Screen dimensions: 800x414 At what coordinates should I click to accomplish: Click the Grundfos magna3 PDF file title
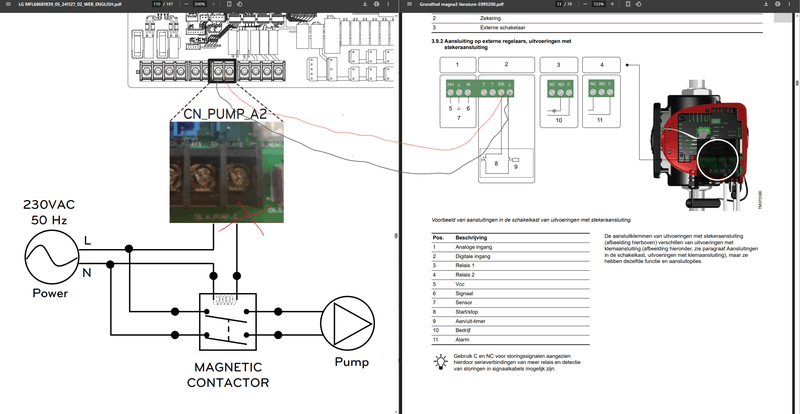(462, 4)
